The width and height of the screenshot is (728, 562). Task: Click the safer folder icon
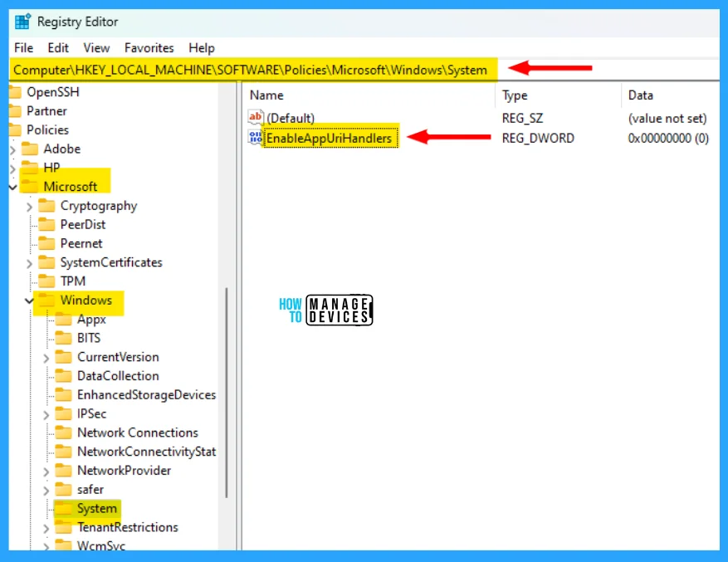[x=64, y=490]
